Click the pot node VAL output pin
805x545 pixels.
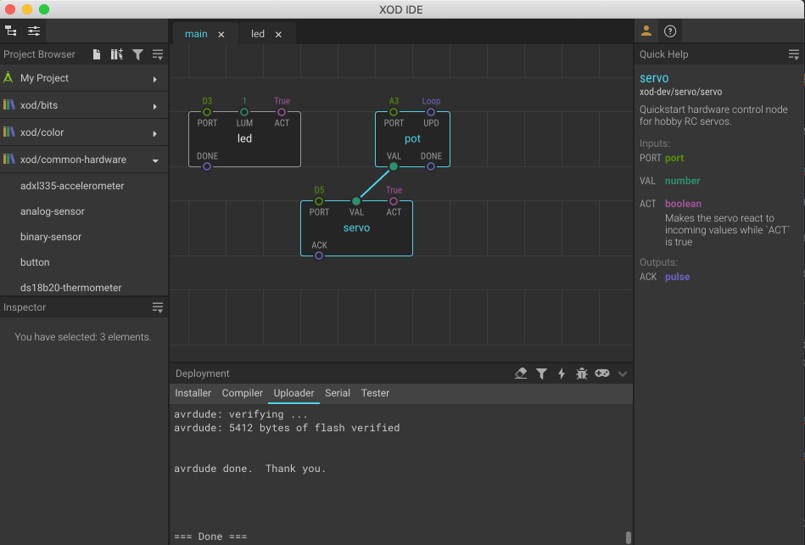pos(393,167)
